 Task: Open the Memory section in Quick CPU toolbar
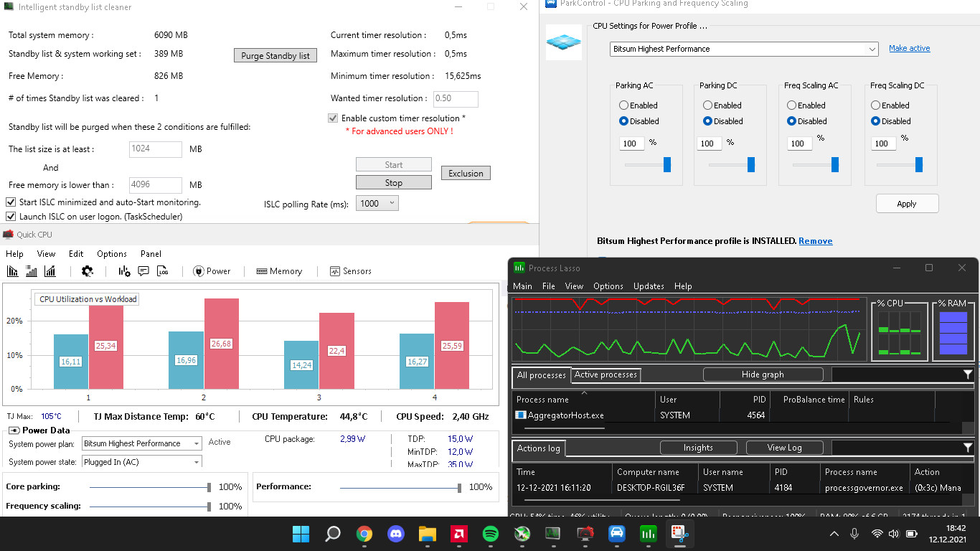click(279, 271)
